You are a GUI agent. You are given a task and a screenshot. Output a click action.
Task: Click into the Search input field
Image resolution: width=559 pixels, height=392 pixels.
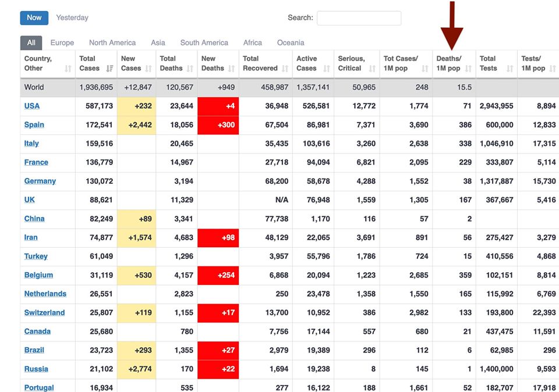(x=359, y=18)
